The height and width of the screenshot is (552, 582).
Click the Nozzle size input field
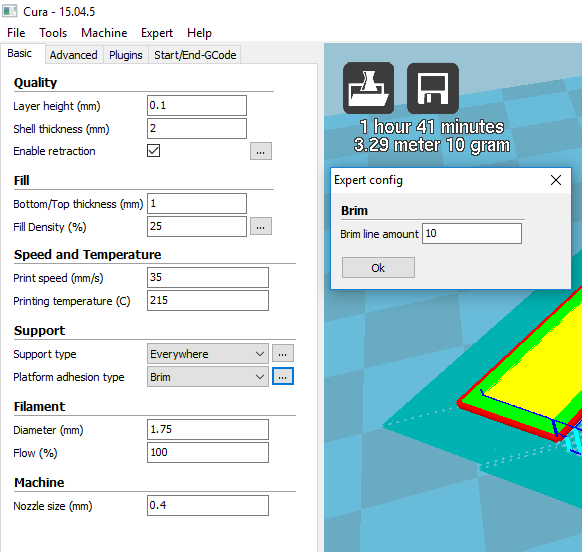click(x=207, y=506)
